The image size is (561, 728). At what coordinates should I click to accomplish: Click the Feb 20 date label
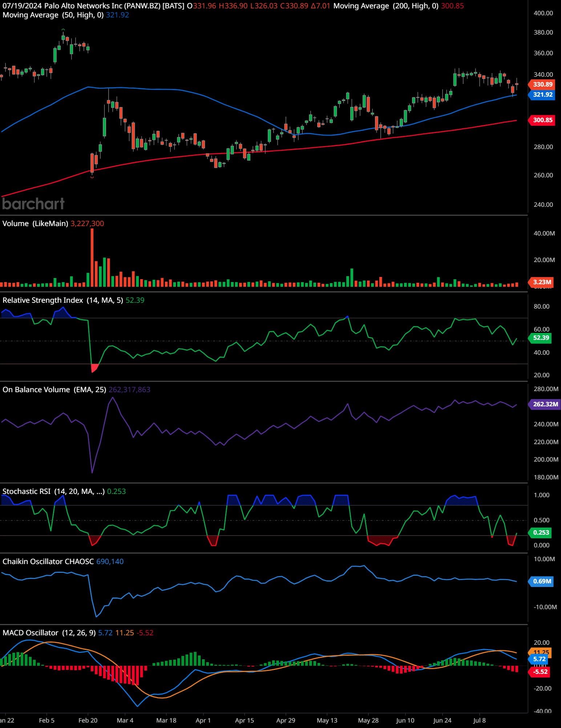click(x=88, y=720)
